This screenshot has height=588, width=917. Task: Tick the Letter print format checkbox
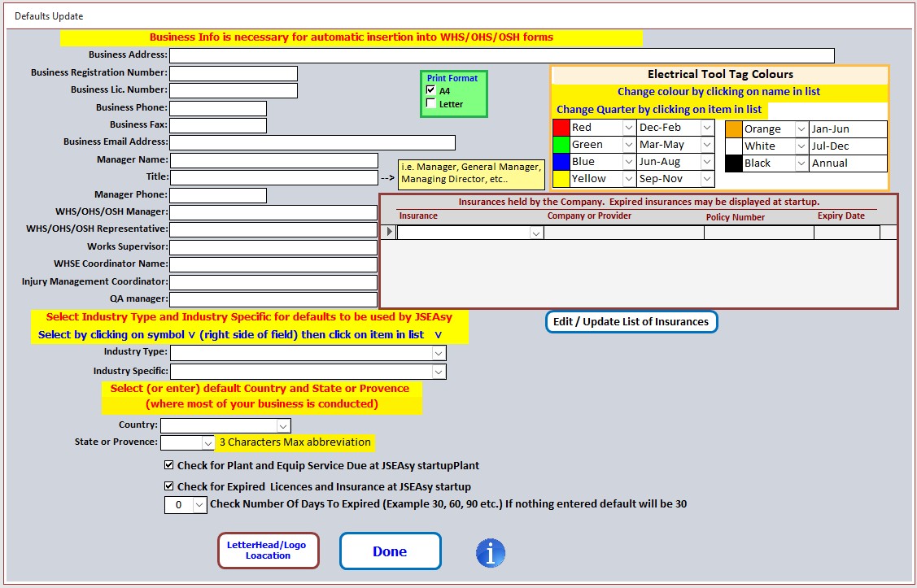click(x=431, y=103)
